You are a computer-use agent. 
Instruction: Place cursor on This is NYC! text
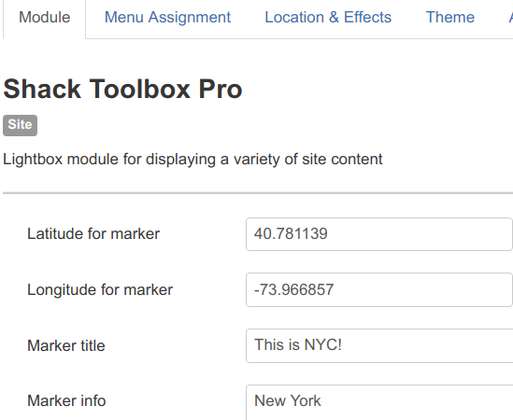tap(298, 344)
